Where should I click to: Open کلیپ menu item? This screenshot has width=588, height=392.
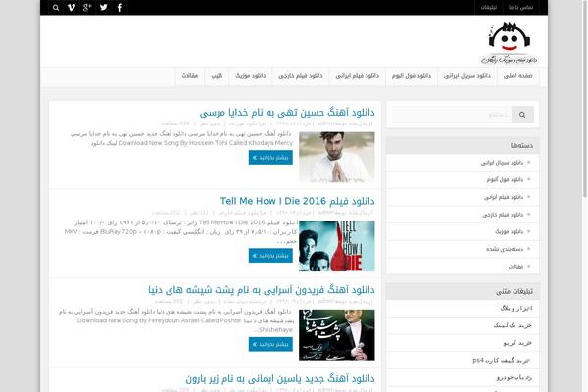point(217,76)
